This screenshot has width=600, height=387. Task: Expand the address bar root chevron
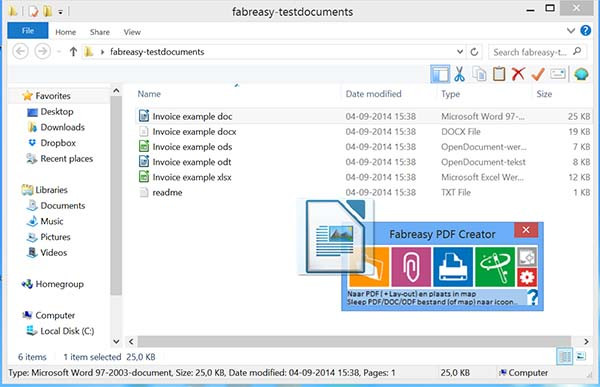pos(102,52)
